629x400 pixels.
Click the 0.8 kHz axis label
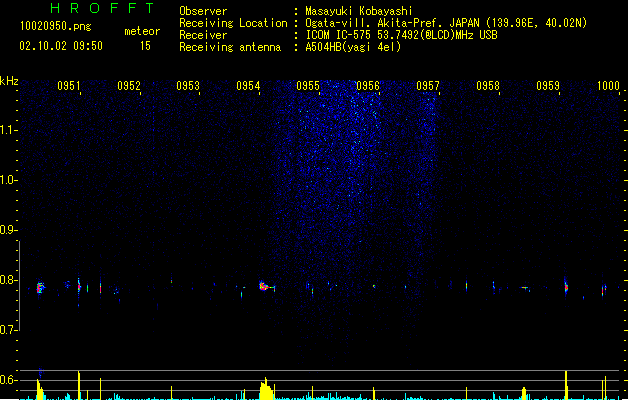coord(7,280)
